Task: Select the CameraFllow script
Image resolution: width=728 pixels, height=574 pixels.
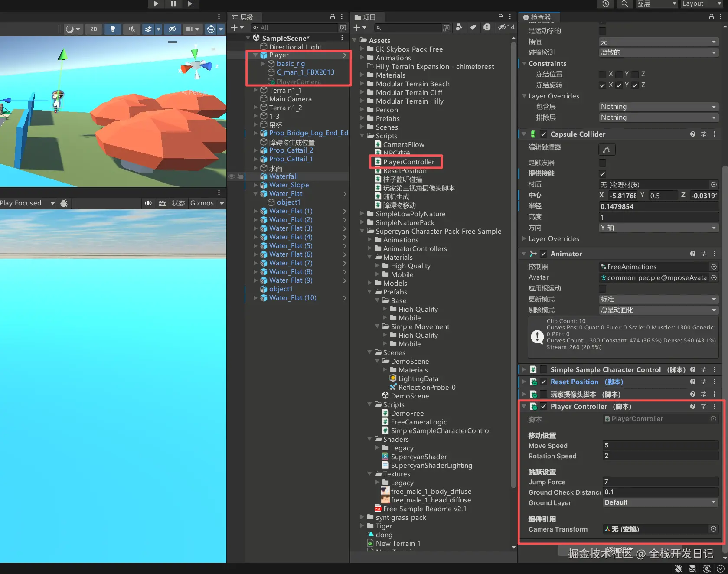Action: point(403,144)
